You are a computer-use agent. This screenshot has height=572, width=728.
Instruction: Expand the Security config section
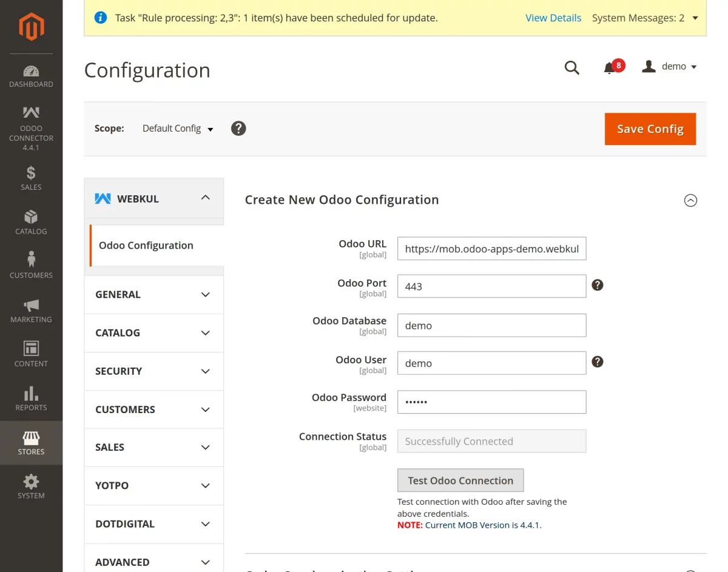pyautogui.click(x=153, y=371)
